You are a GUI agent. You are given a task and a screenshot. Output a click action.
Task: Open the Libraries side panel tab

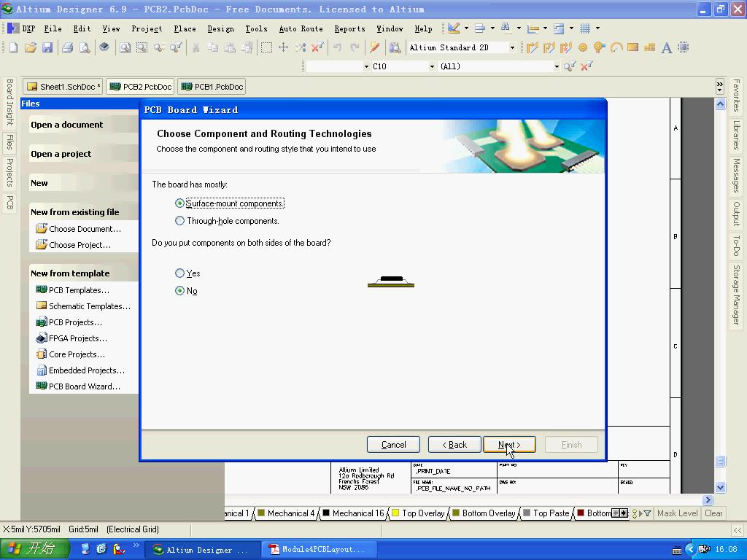pyautogui.click(x=736, y=135)
